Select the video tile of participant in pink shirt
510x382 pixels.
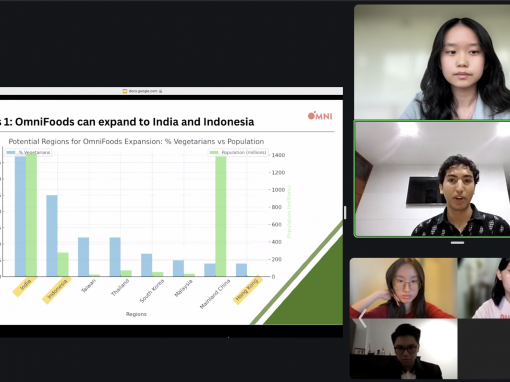pyautogui.click(x=484, y=288)
